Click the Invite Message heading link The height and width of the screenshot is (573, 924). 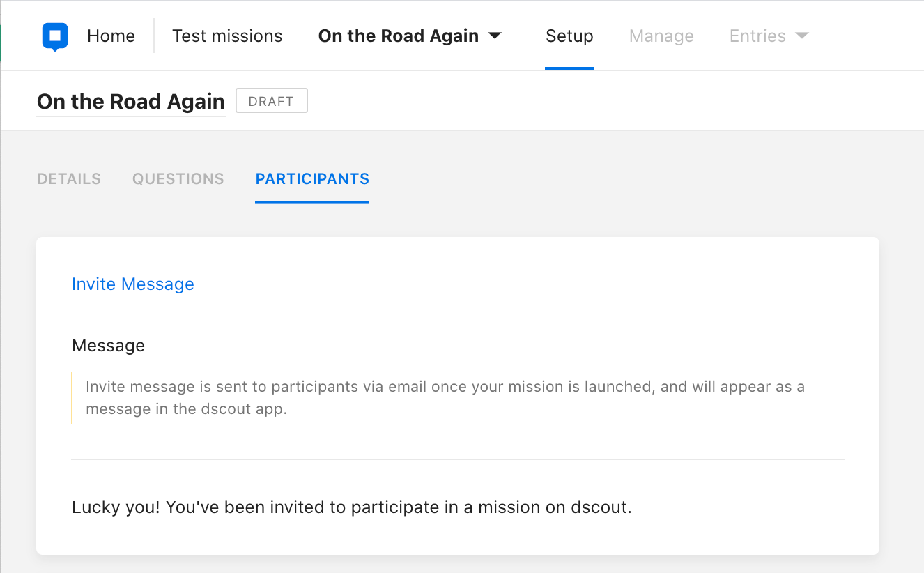(x=132, y=284)
